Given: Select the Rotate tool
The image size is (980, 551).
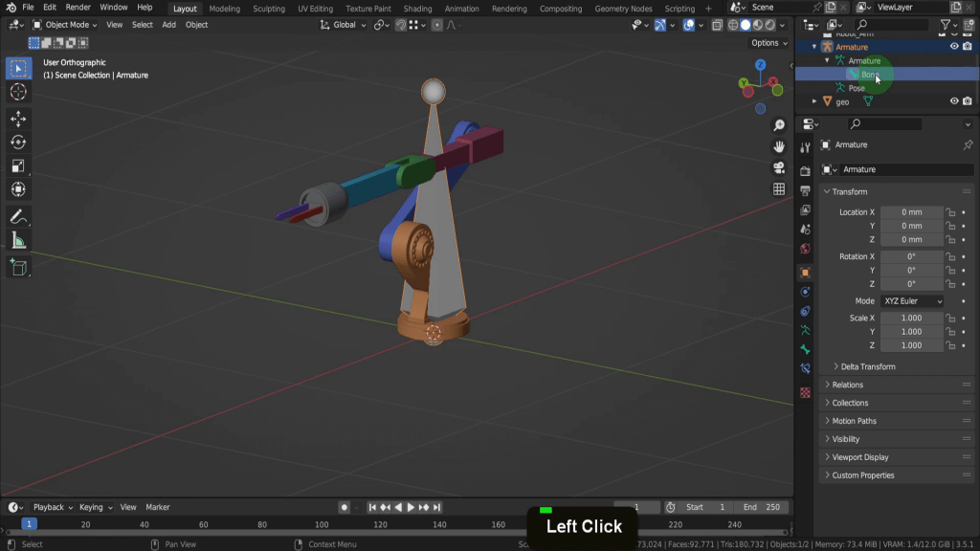Looking at the screenshot, I should (x=18, y=143).
